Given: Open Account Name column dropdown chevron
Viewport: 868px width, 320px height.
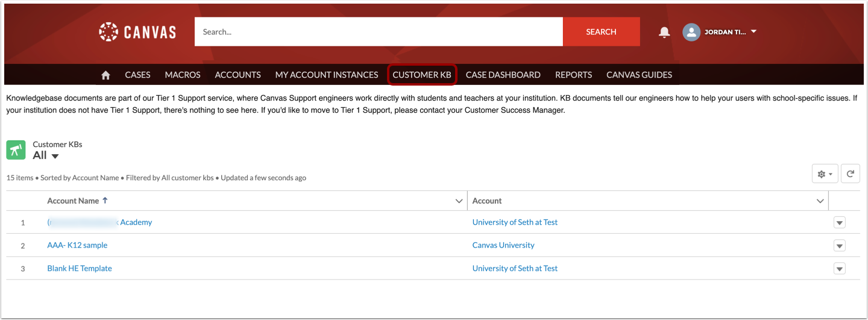Looking at the screenshot, I should click(x=459, y=201).
